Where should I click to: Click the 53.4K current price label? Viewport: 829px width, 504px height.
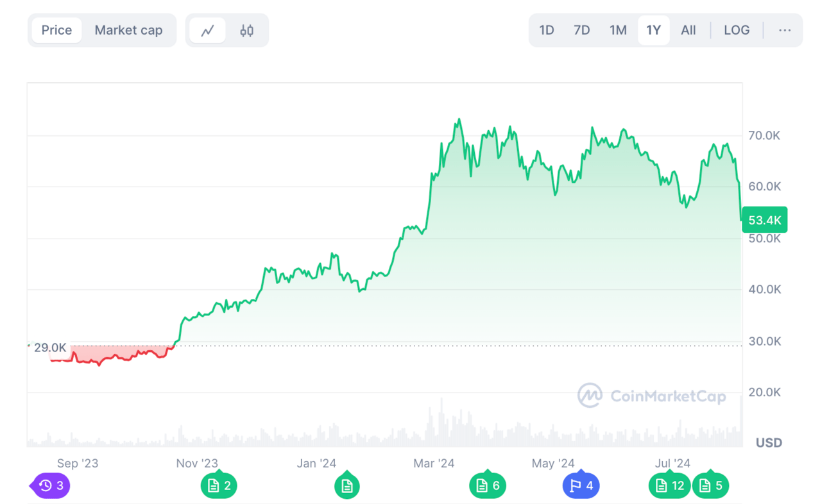click(765, 220)
